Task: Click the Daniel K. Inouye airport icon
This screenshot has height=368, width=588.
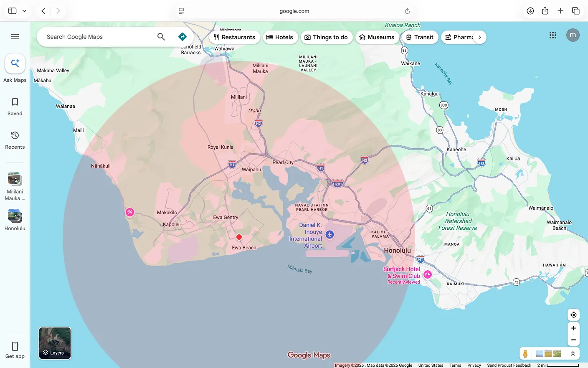Action: (x=329, y=235)
